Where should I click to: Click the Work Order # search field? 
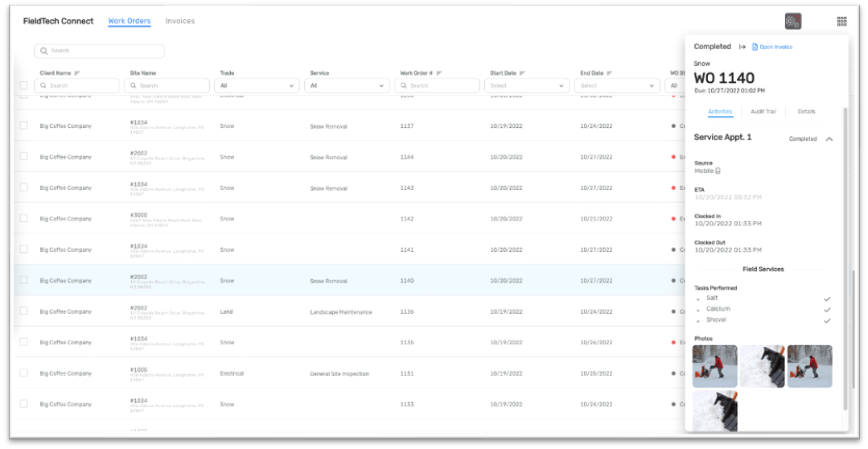click(x=437, y=86)
